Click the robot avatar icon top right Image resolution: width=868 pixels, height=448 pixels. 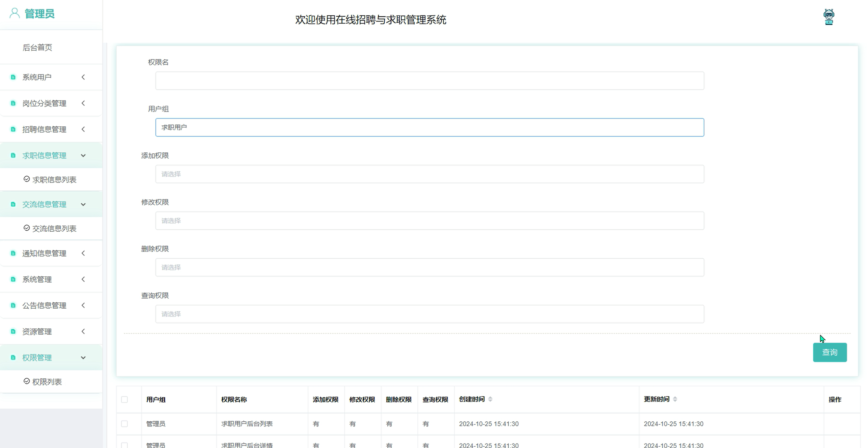tap(828, 17)
